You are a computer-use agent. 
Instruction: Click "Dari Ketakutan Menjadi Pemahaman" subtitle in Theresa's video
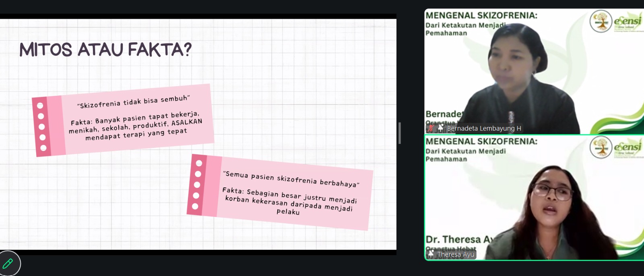point(466,155)
